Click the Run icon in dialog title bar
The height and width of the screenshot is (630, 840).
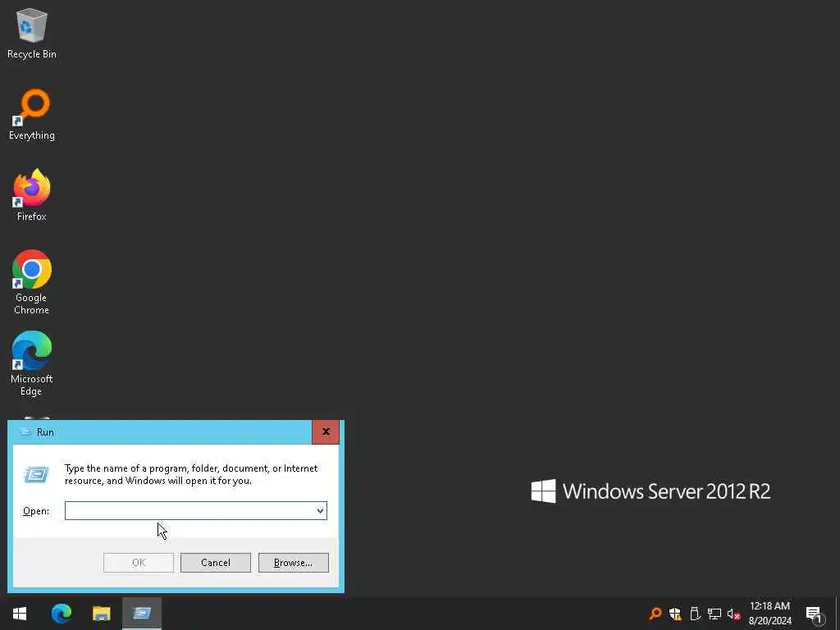tap(25, 431)
